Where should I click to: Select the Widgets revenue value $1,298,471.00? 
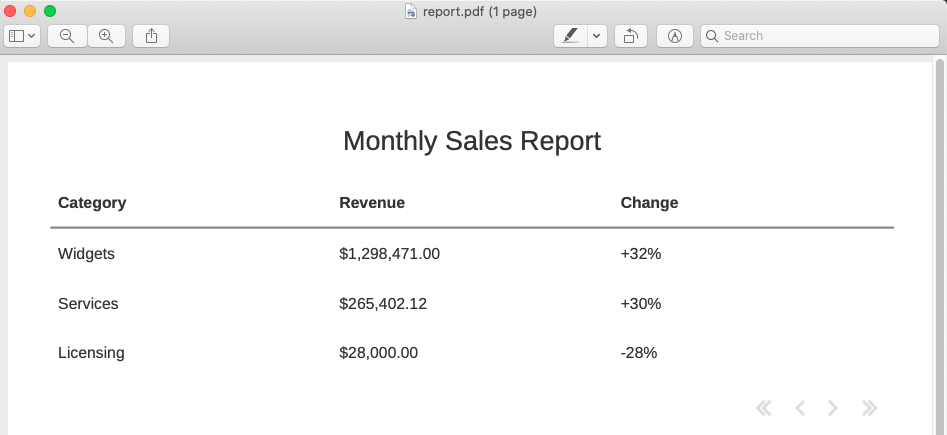(x=389, y=254)
